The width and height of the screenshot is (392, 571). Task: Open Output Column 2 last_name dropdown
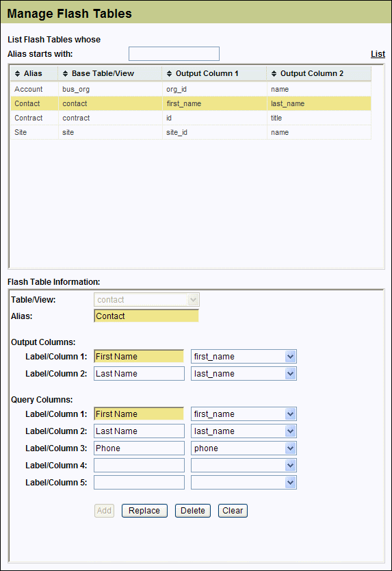tap(290, 374)
